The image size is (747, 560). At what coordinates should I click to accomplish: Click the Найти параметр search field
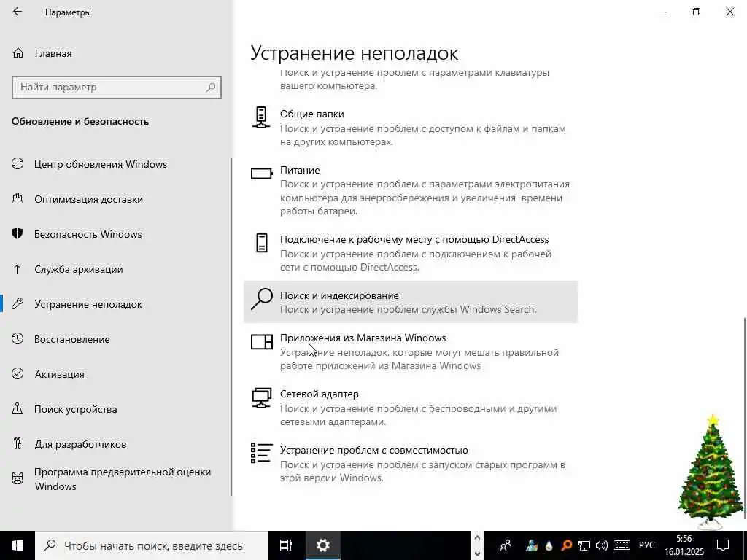(116, 87)
